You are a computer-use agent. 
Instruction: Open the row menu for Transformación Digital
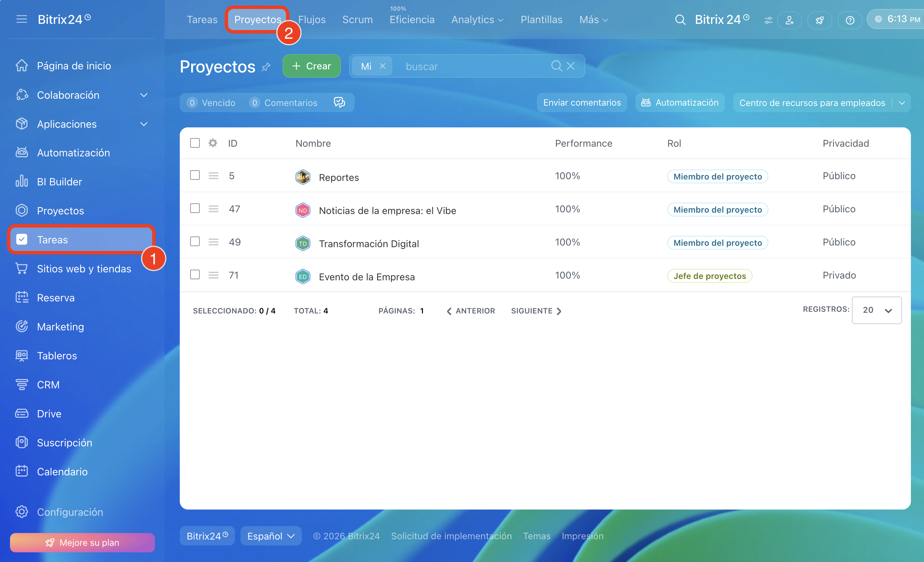click(213, 242)
